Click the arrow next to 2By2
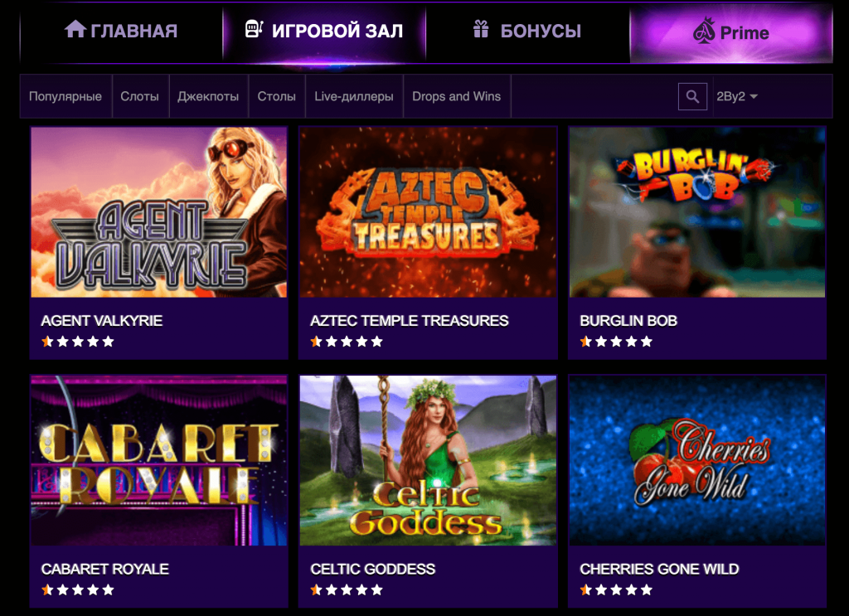Screen dimensions: 849x616 coord(754,96)
